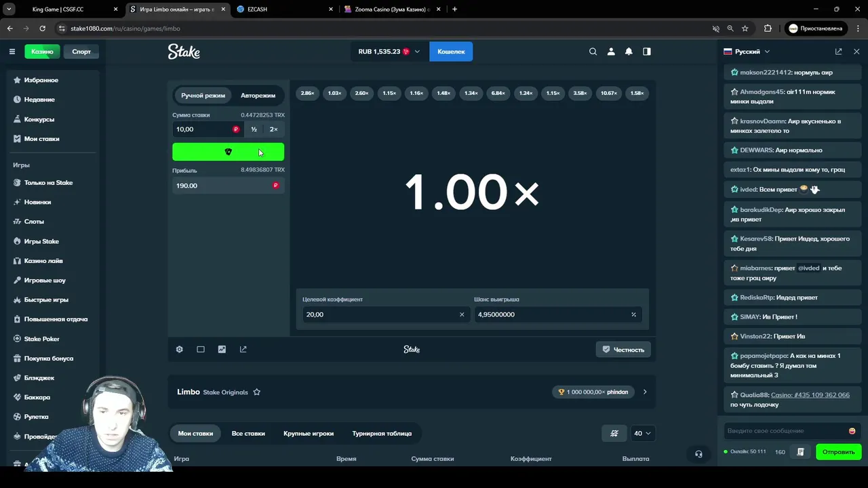This screenshot has height=488, width=868.
Task: Switch to the EZCASH browser tab
Action: [283, 9]
